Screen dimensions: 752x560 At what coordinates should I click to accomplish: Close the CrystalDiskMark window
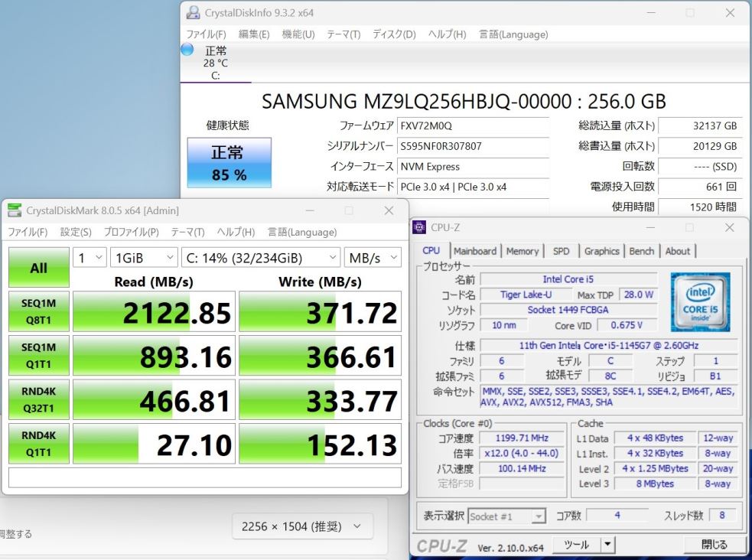pyautogui.click(x=389, y=210)
